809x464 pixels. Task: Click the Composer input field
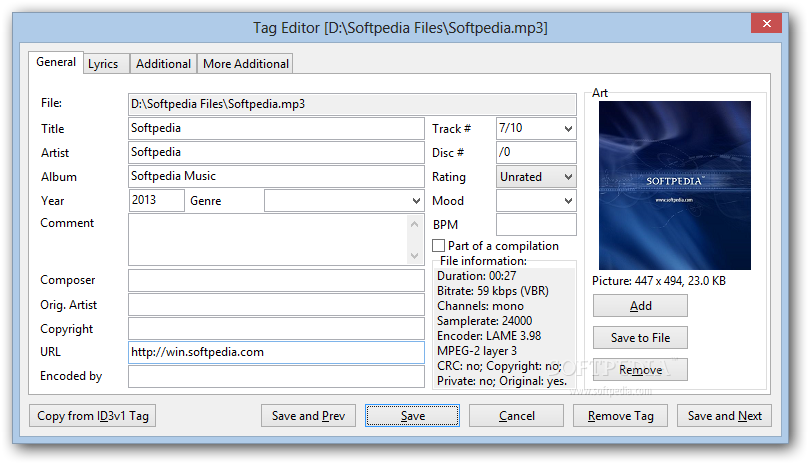click(276, 280)
